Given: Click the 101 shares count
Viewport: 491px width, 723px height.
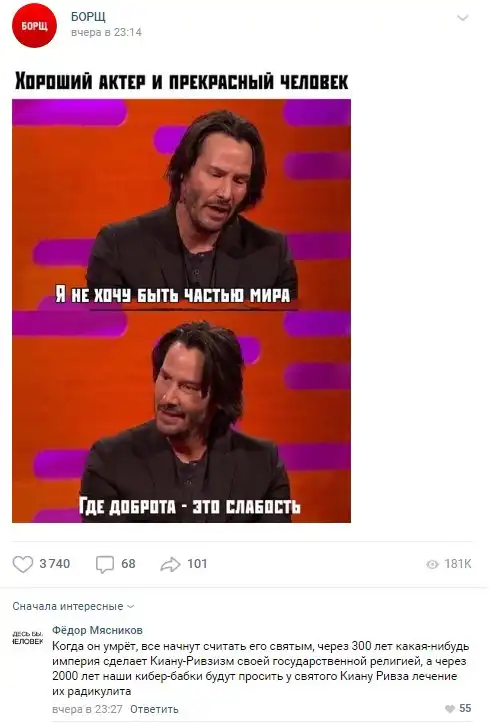Looking at the screenshot, I should click(197, 564).
